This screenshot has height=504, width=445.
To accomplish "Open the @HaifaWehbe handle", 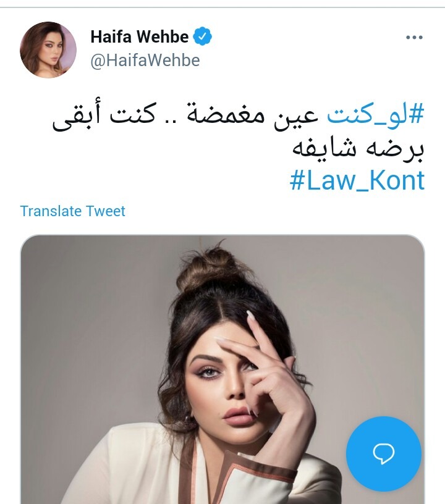I will pyautogui.click(x=145, y=60).
